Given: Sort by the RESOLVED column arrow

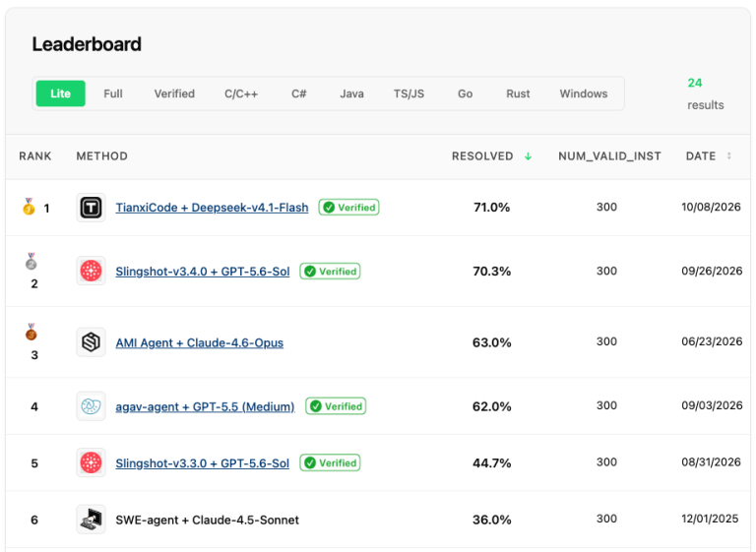Looking at the screenshot, I should tap(528, 156).
